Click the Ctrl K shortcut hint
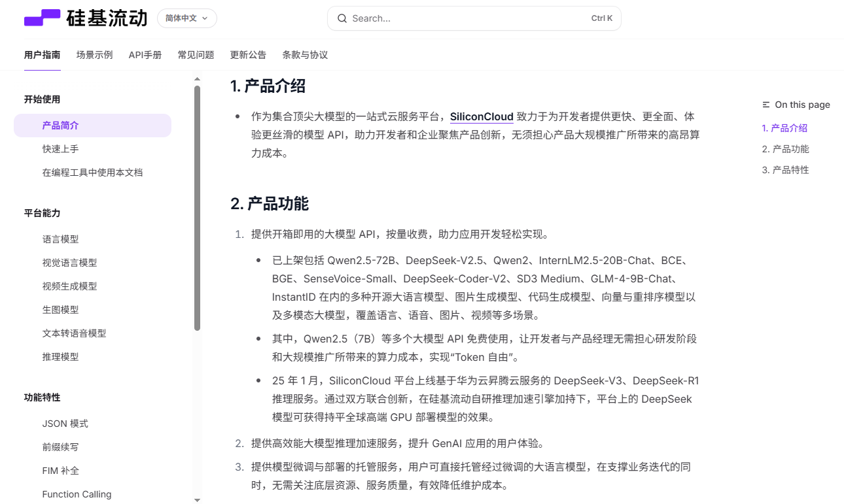Viewport: 844px width, 504px height. 602,18
